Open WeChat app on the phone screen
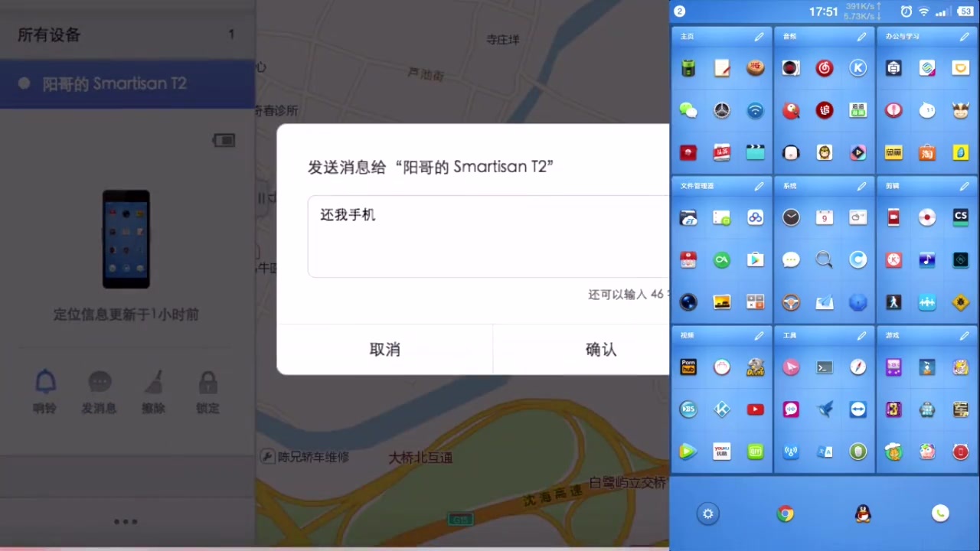This screenshot has height=551, width=980. [x=688, y=110]
